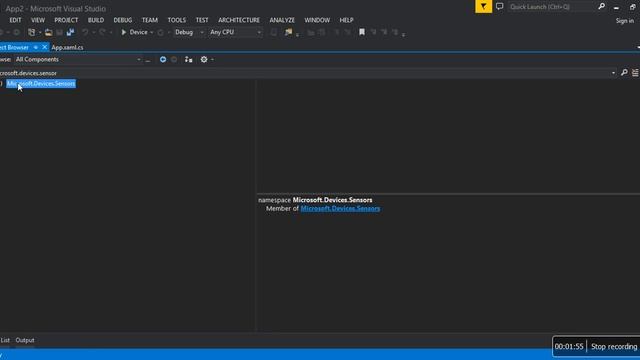Open the Settings gear dropdown arrow
The height and width of the screenshot is (360, 640).
tap(212, 60)
